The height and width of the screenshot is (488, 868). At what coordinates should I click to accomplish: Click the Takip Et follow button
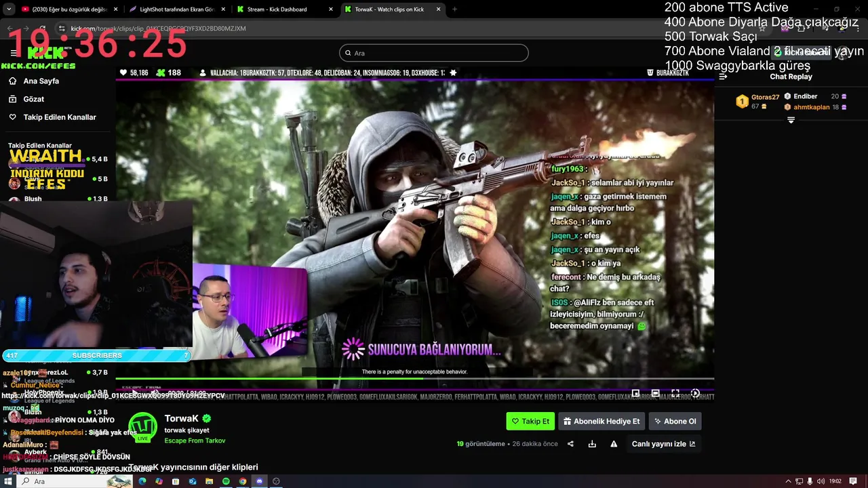point(530,421)
